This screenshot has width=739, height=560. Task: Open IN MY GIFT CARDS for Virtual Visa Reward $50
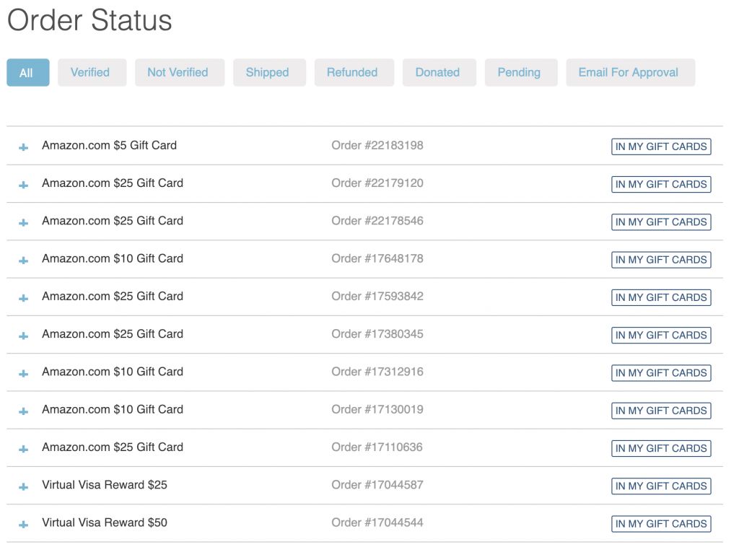point(660,523)
